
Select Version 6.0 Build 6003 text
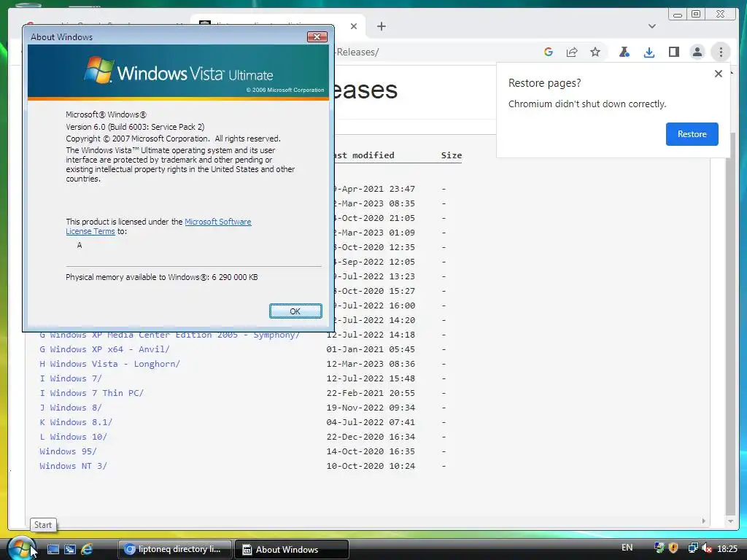135,127
